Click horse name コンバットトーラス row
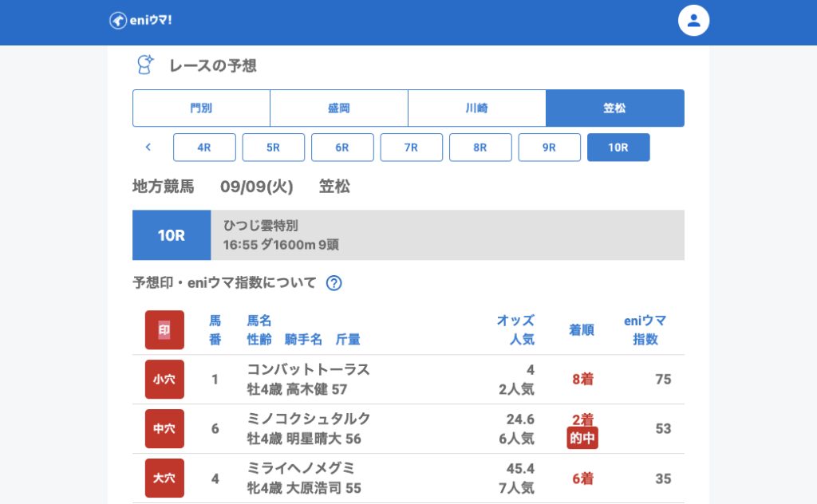Image resolution: width=817 pixels, height=504 pixels. (x=308, y=370)
